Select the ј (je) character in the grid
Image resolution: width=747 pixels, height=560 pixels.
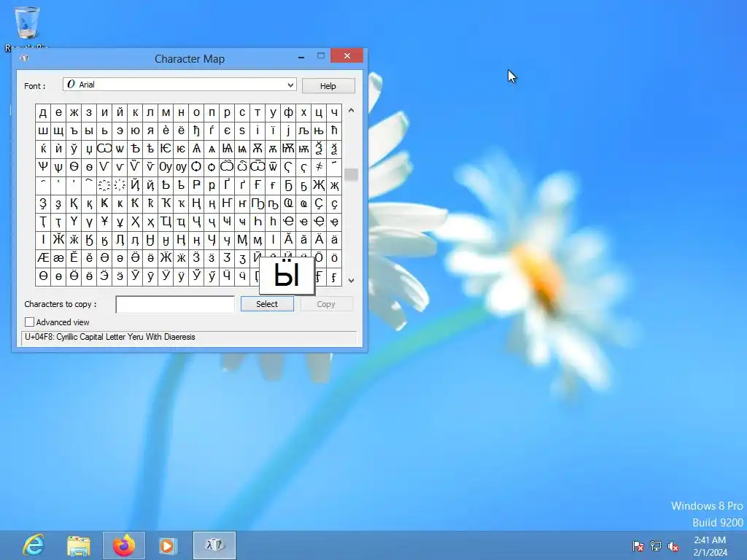click(288, 131)
